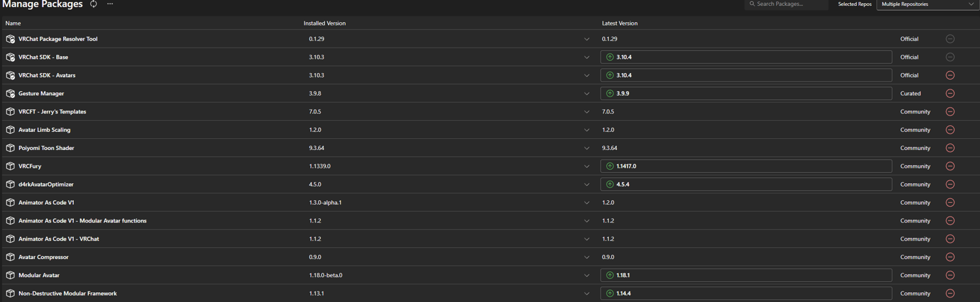Image resolution: width=980 pixels, height=302 pixels.
Task: Expand version dropdown for Modular Avatar
Action: (587, 275)
